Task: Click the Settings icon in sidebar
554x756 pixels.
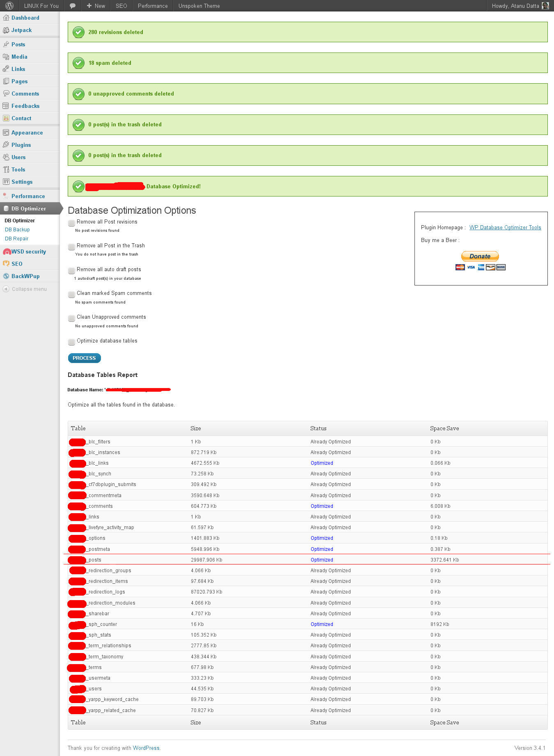Action: pos(6,182)
